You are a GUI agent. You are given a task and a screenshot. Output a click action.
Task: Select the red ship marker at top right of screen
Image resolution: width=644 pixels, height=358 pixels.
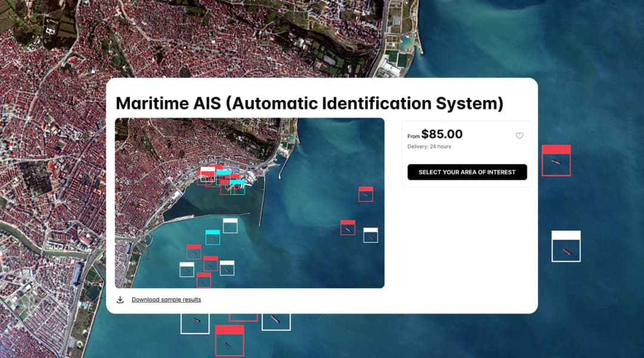[556, 160]
